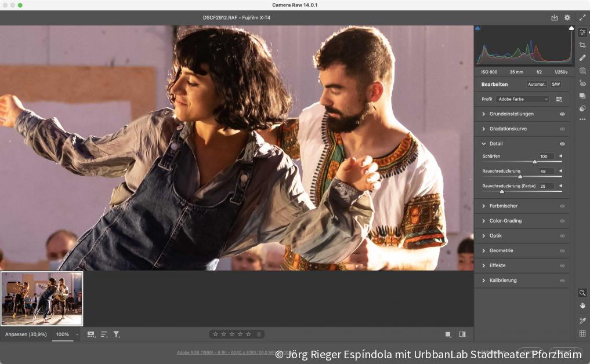Open the Masking tool
The height and width of the screenshot is (364, 590).
coord(582,70)
